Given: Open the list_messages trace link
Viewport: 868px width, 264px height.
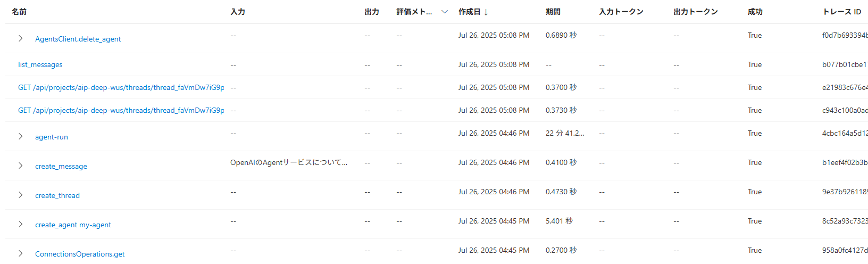Looking at the screenshot, I should [x=40, y=64].
